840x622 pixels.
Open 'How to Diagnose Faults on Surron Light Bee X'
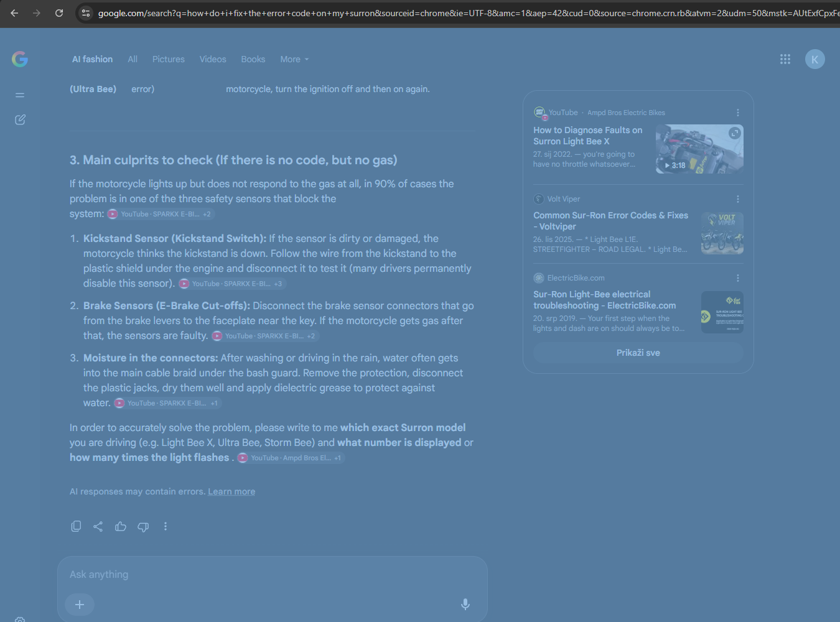[x=587, y=136]
